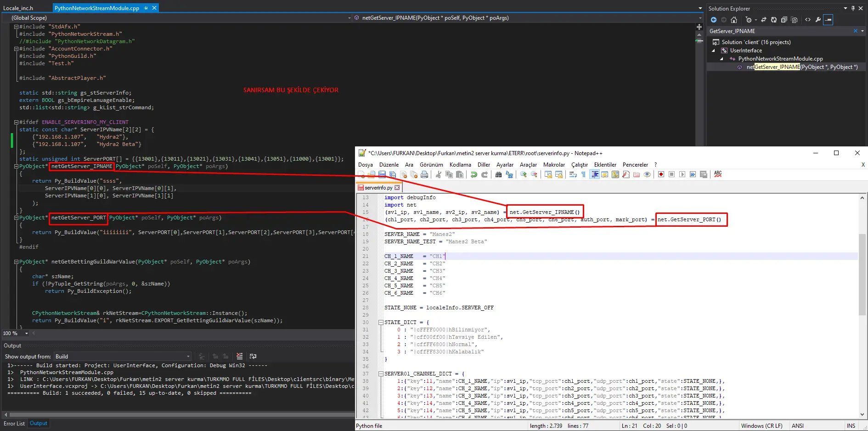Click spell-check ABC icon in Notepad++
This screenshot has height=431, width=868.
tap(718, 174)
